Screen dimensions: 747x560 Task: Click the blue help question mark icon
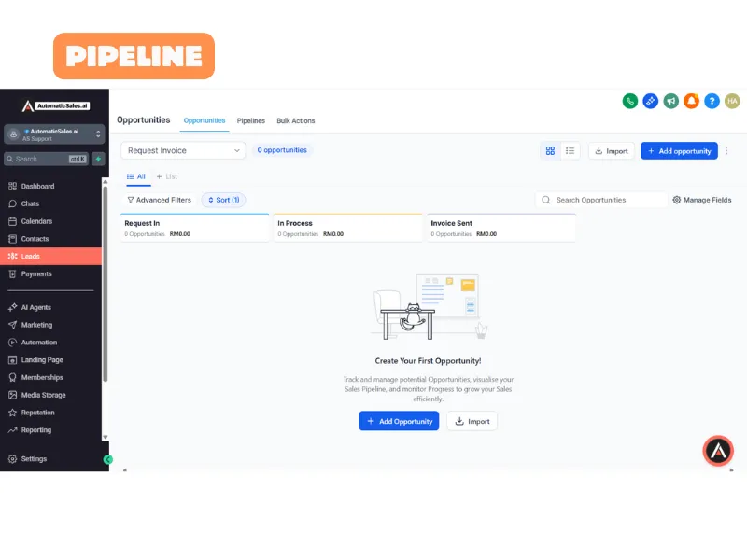[712, 101]
